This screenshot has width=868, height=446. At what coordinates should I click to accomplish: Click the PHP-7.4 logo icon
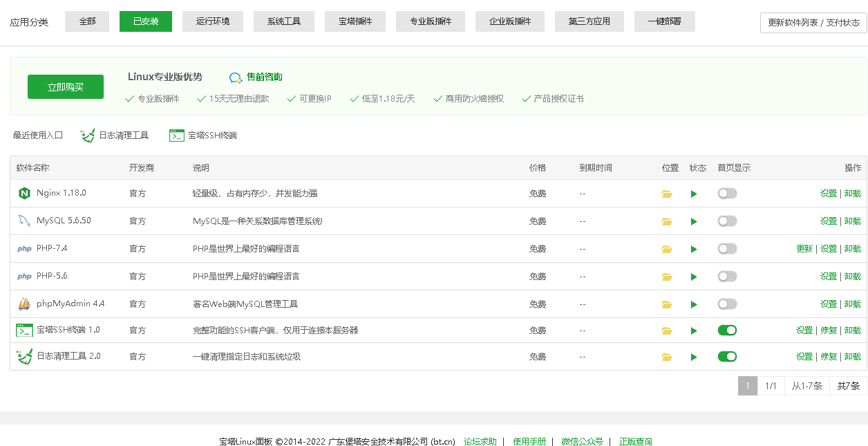pos(24,249)
